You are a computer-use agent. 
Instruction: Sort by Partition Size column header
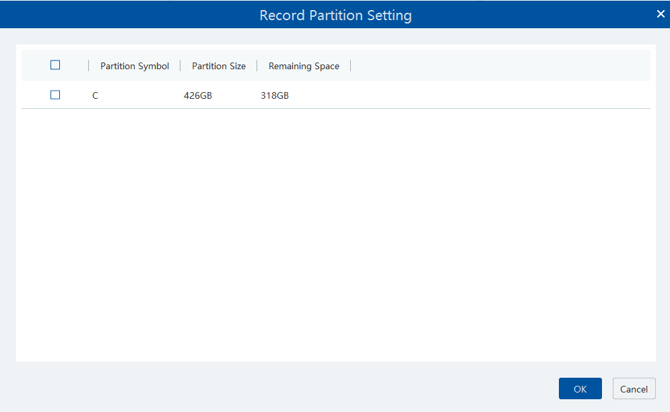tap(218, 66)
